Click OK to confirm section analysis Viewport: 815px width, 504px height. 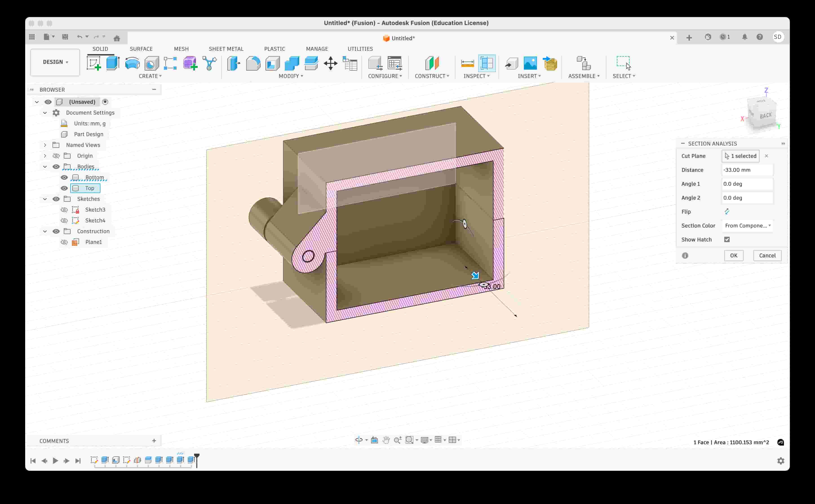pyautogui.click(x=734, y=255)
